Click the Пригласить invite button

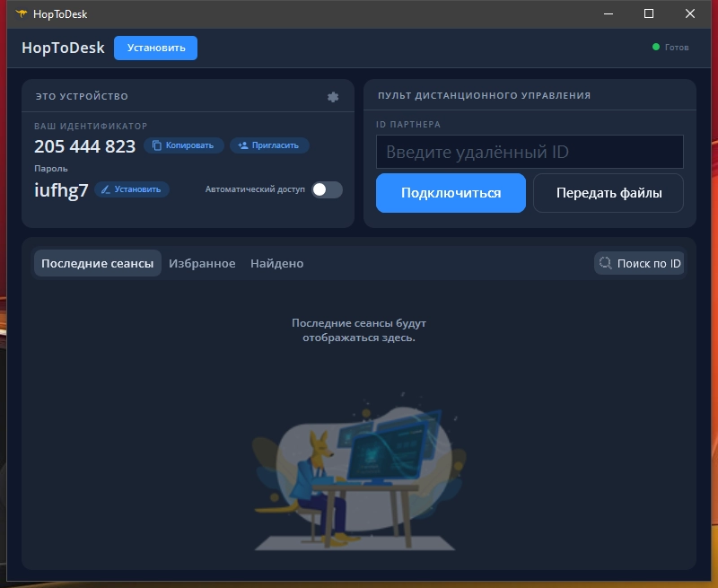[269, 145]
